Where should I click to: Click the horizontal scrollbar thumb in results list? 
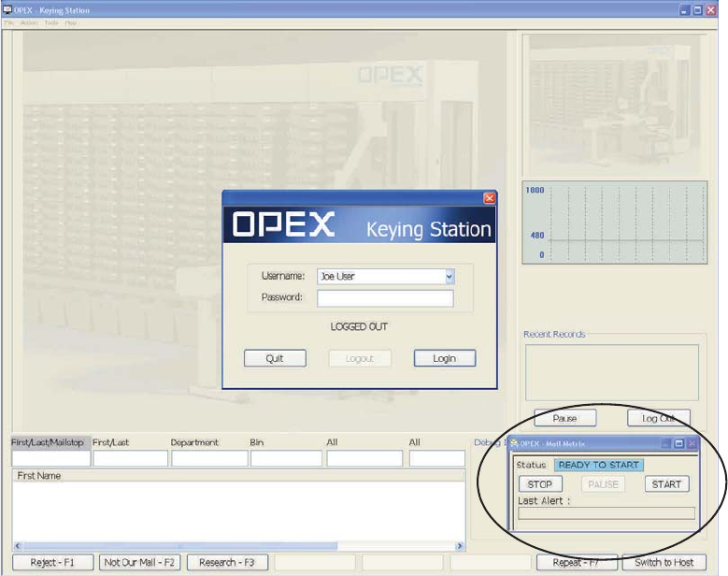tap(180, 546)
